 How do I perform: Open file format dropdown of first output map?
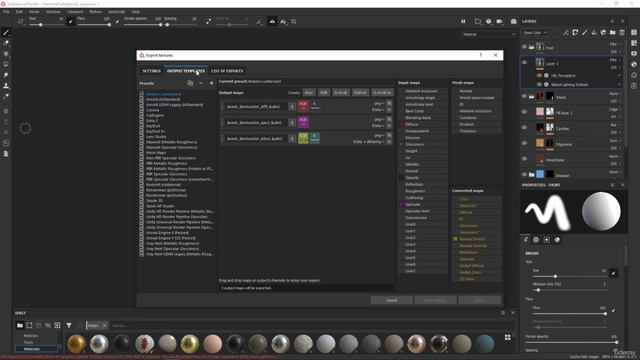379,104
